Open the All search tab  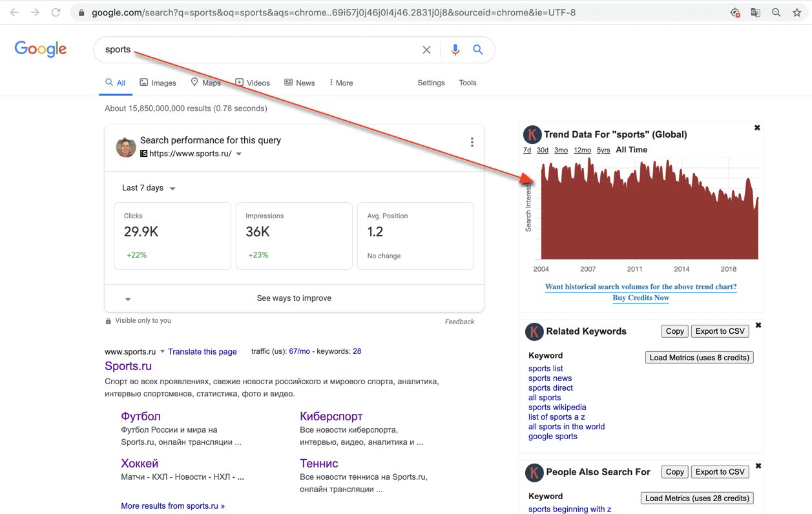tap(116, 83)
